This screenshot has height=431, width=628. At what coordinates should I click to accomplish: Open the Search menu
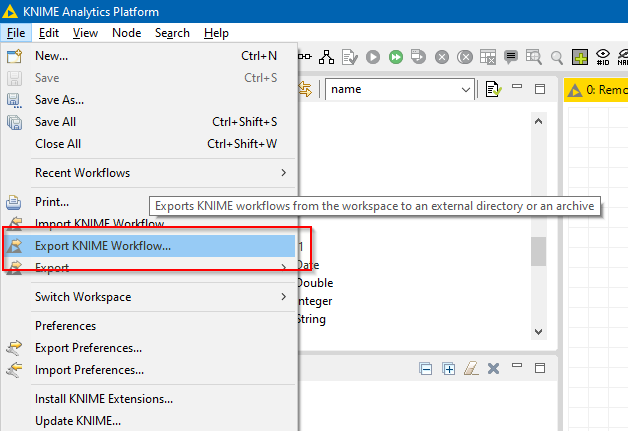[x=172, y=33]
